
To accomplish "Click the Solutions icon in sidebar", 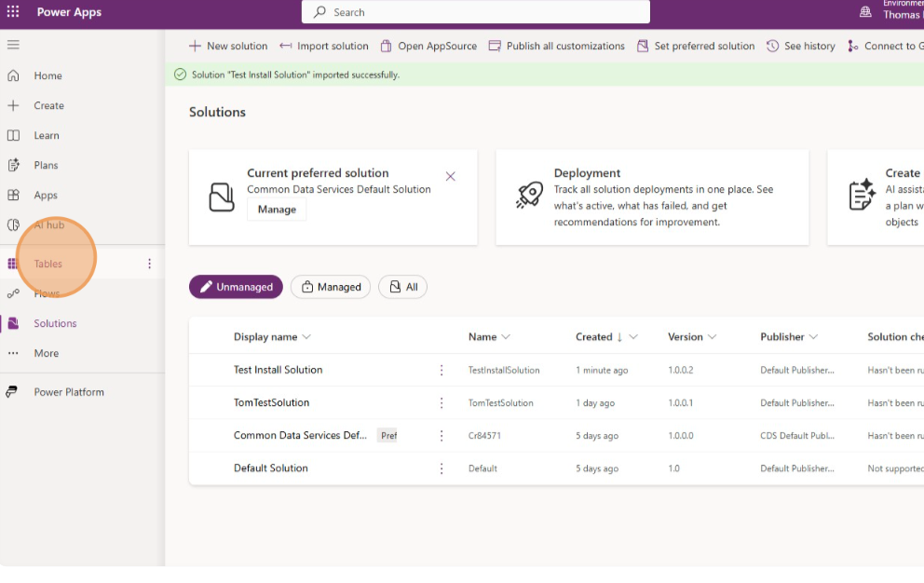I will point(13,323).
